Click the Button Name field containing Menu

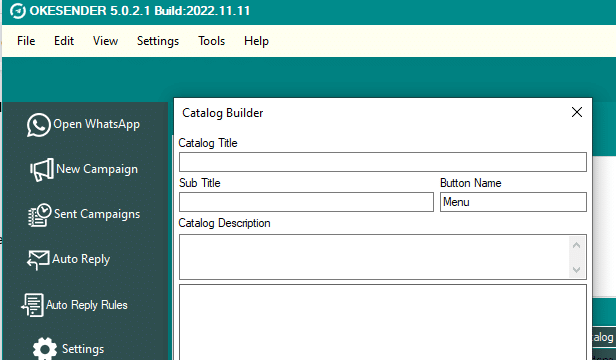tap(513, 202)
